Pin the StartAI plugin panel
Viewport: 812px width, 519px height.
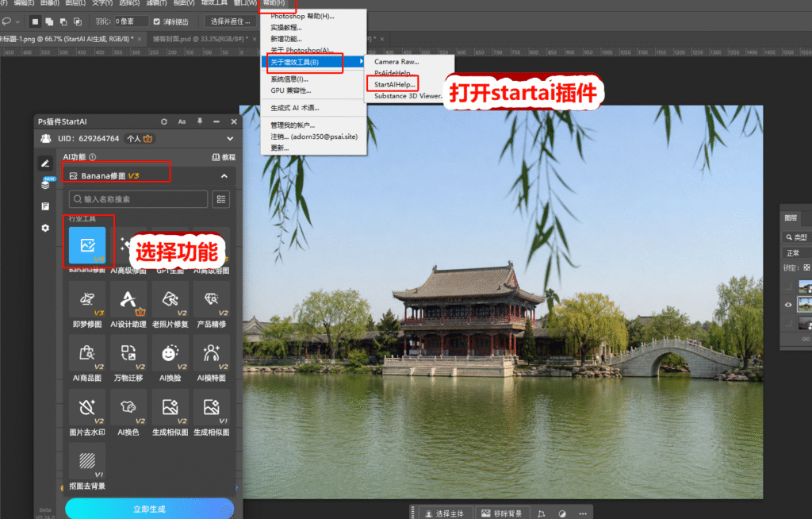[x=199, y=121]
